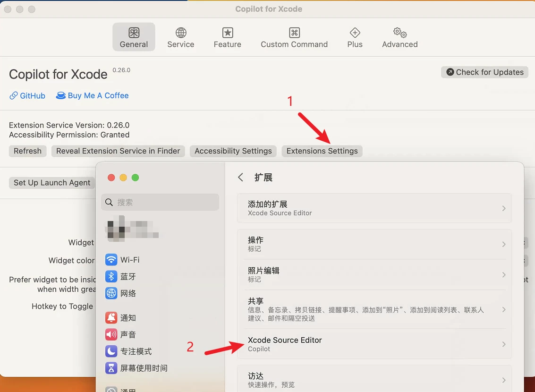Click the arrow icon in Check for Updates
The image size is (535, 392).
tap(450, 72)
